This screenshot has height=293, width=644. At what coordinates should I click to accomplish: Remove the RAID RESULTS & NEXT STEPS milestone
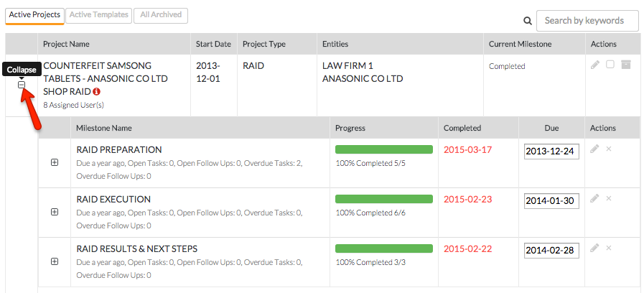pyautogui.click(x=609, y=248)
